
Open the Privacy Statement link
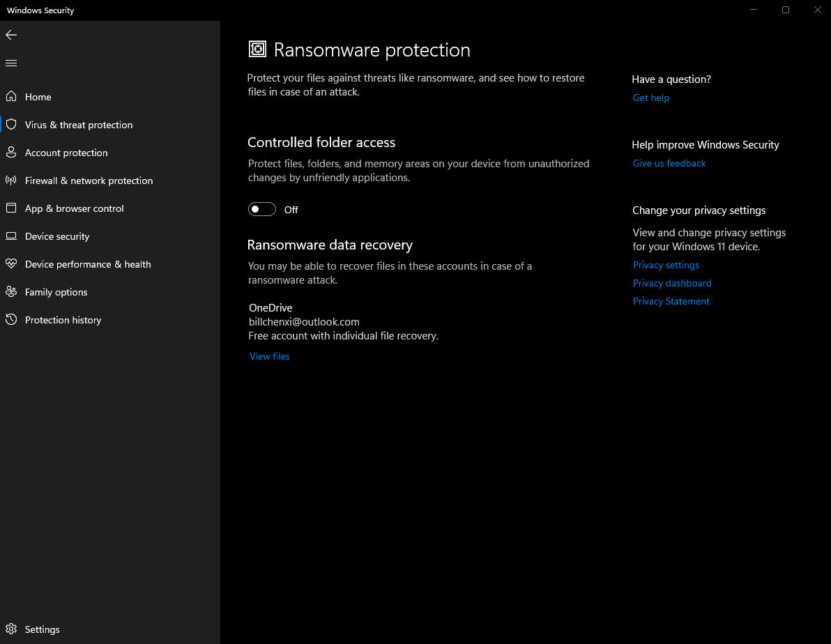(671, 301)
